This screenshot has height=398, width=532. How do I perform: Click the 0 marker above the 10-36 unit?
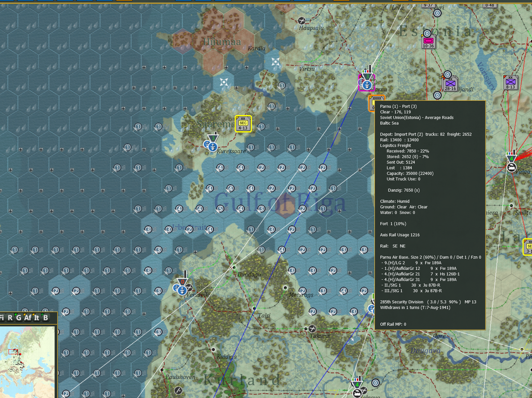tap(427, 34)
